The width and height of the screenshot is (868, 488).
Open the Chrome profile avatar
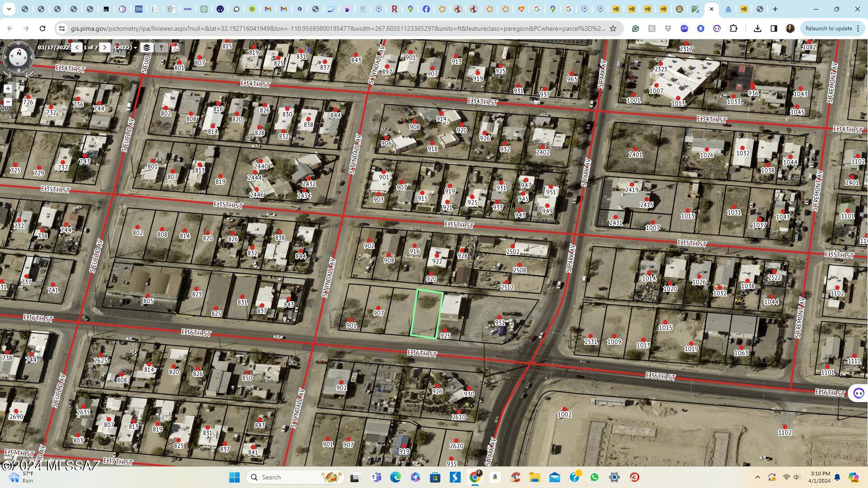pos(790,28)
